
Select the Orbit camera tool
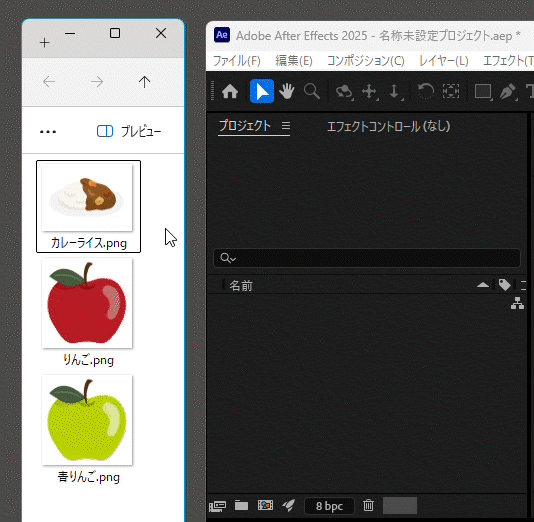pyautogui.click(x=344, y=92)
